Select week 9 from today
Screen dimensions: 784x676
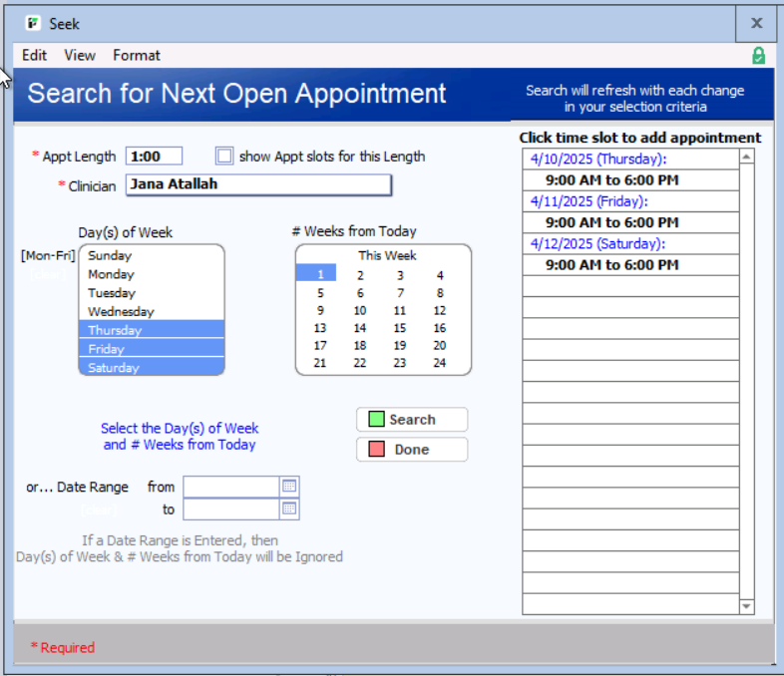click(x=320, y=310)
